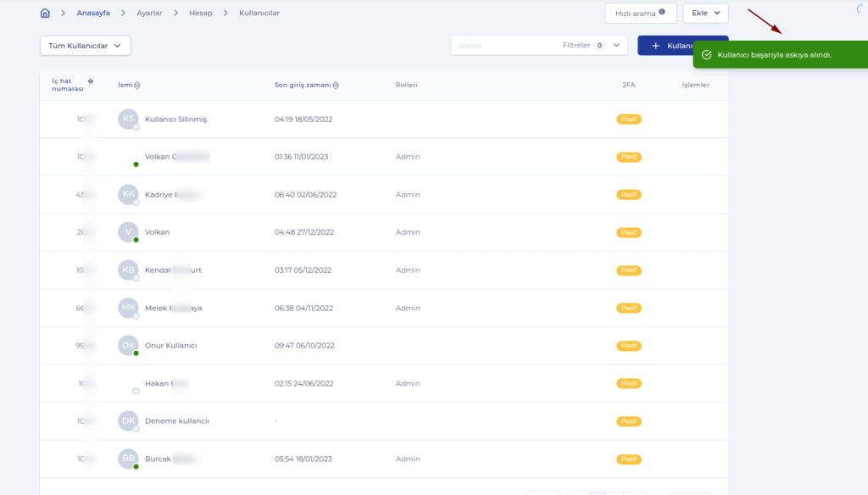Click Pasif 2FA badge for Kendal

tap(629, 270)
